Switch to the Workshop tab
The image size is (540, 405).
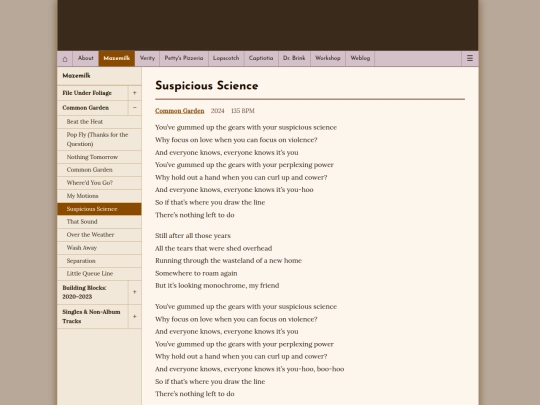pyautogui.click(x=328, y=59)
